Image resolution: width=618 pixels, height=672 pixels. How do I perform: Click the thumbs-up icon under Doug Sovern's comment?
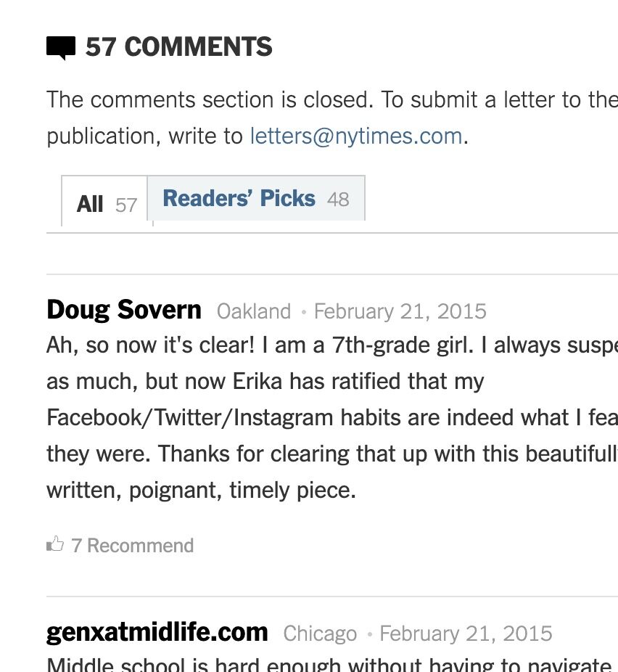click(x=55, y=544)
